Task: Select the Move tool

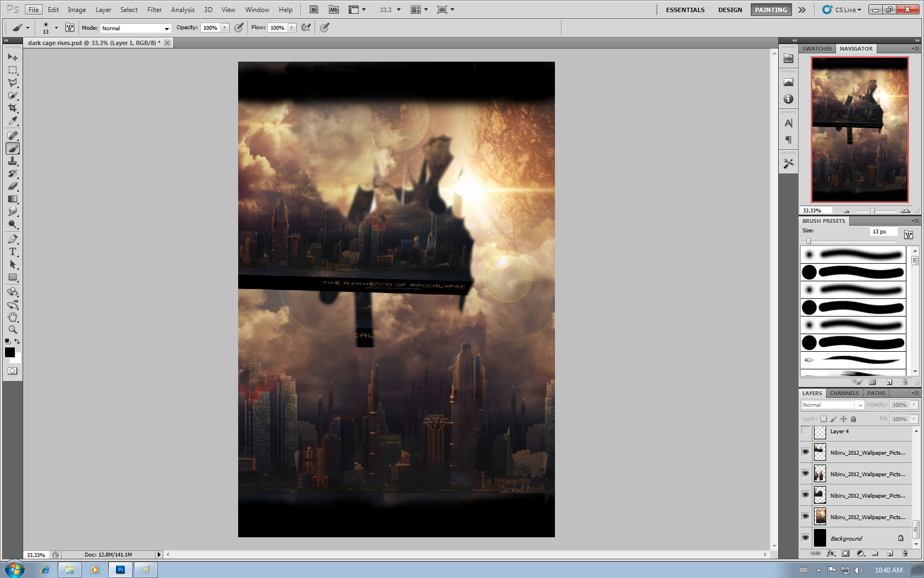Action: pos(13,57)
